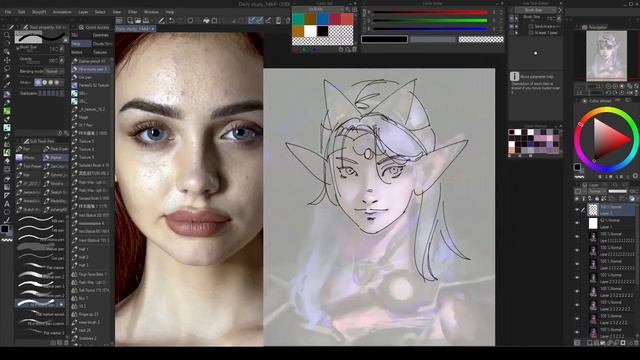Select the Text tool
Screen dimensions: 640x360
pos(7,204)
